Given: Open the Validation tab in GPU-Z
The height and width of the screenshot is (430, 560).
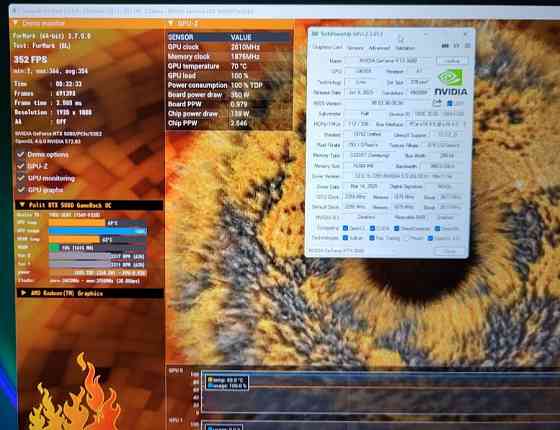Looking at the screenshot, I should coord(405,48).
